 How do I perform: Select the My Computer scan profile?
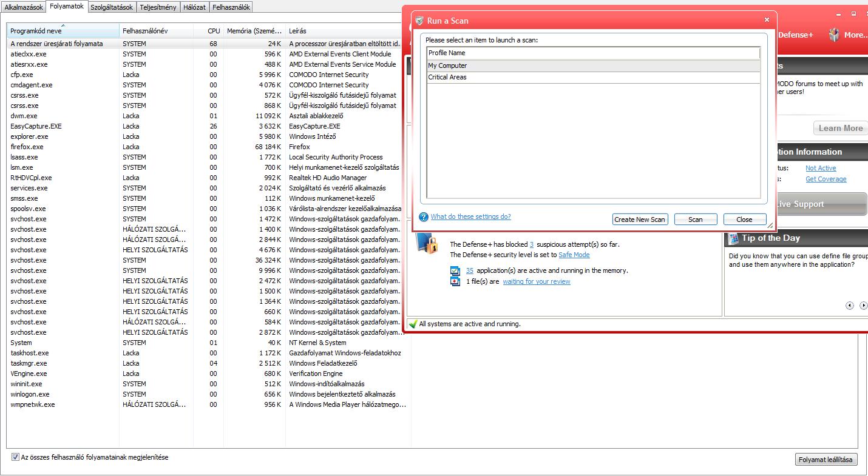[x=594, y=65]
